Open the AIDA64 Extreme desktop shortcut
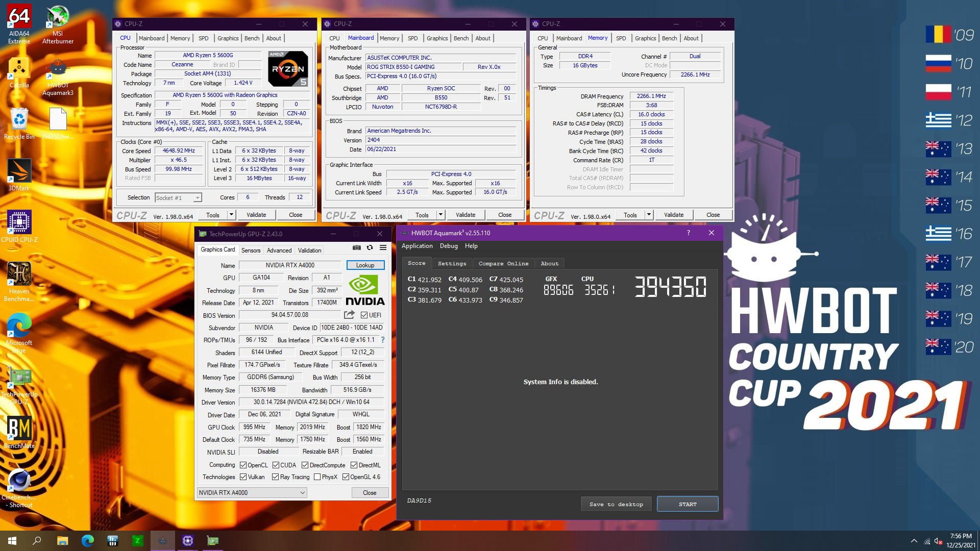980x551 pixels. click(19, 24)
